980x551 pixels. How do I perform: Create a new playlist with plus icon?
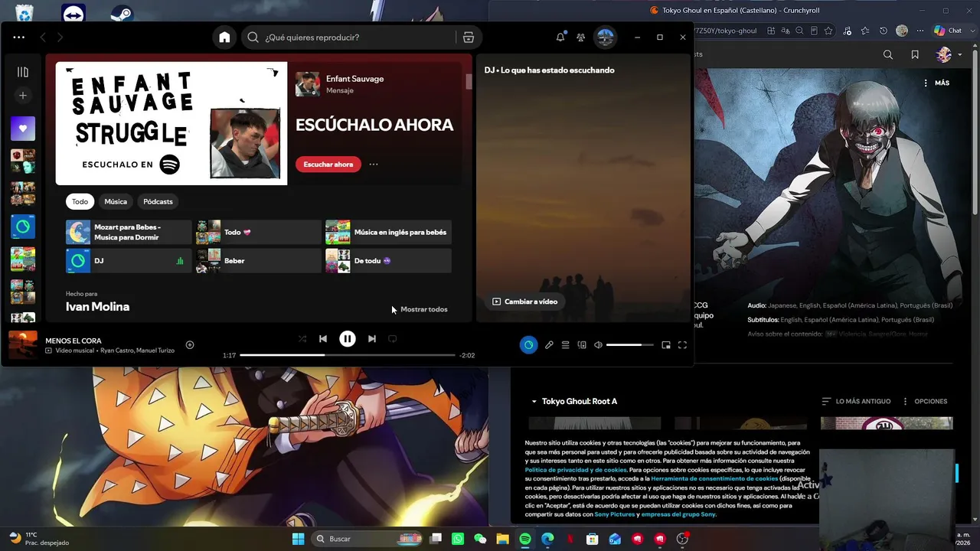pos(23,96)
